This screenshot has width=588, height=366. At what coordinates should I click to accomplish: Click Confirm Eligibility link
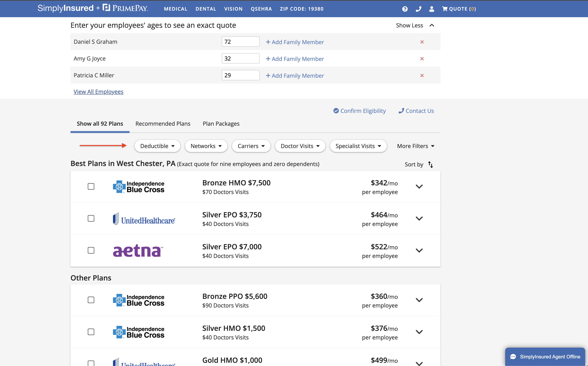[x=359, y=111]
